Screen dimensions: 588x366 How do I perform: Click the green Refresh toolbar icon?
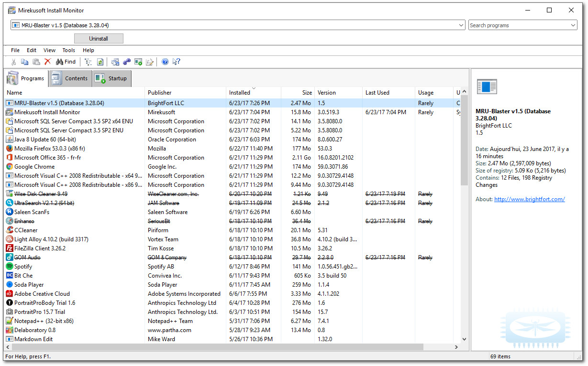pyautogui.click(x=100, y=62)
